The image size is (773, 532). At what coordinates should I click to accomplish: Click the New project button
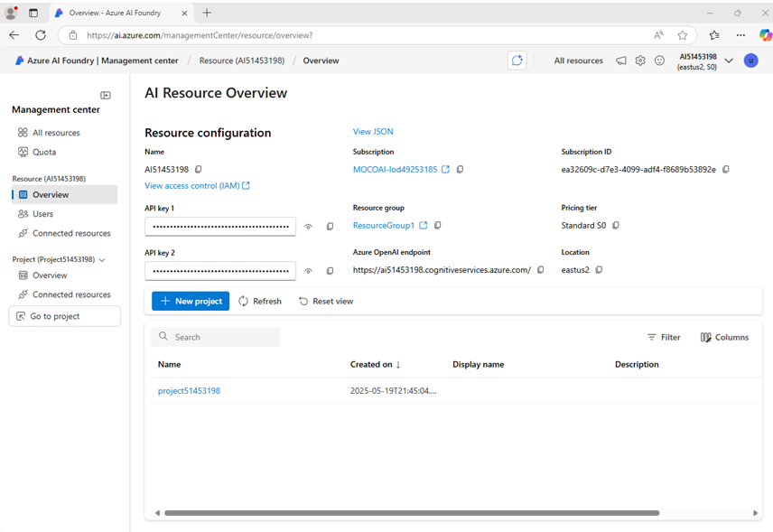pyautogui.click(x=191, y=302)
